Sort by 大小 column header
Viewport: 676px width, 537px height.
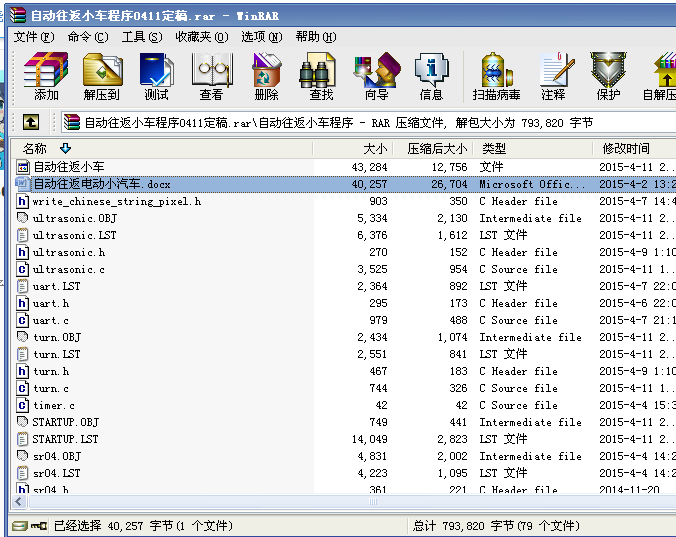pyautogui.click(x=353, y=149)
